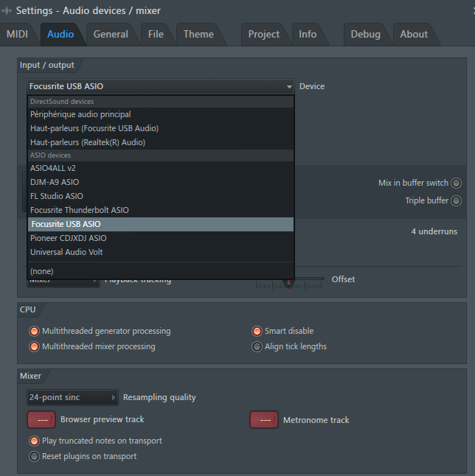The width and height of the screenshot is (475, 476).
Task: Select Universal Audio Volt device
Action: (x=161, y=252)
